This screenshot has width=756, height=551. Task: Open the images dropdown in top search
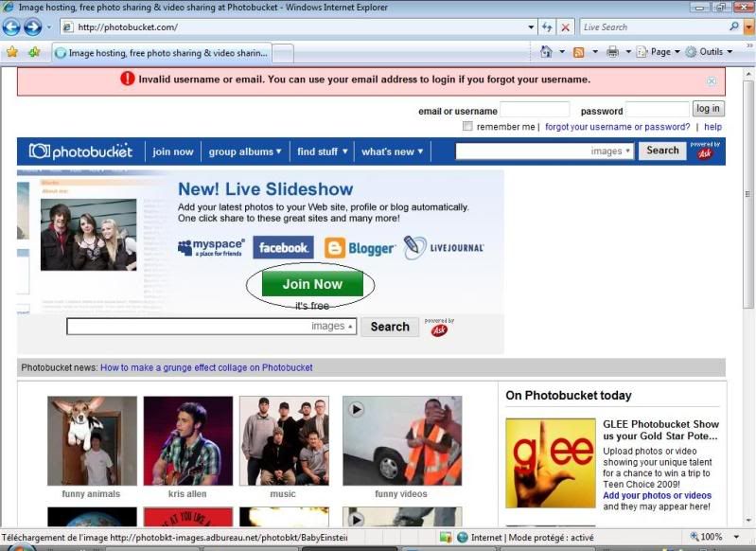coord(610,151)
